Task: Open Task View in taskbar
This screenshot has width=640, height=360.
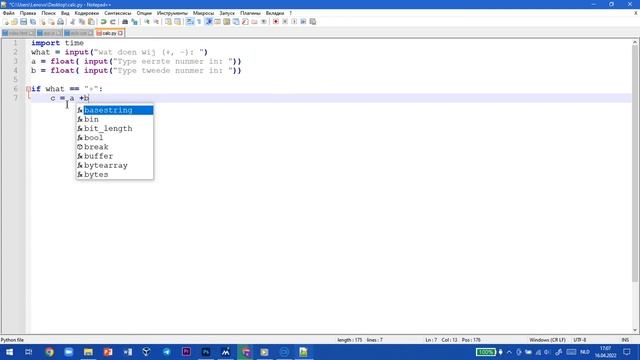Action: [29, 352]
